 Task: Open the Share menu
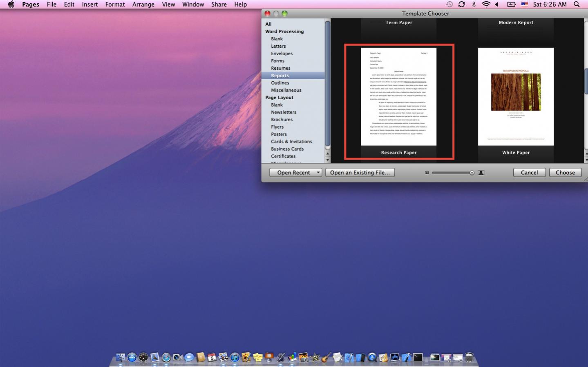pos(219,4)
